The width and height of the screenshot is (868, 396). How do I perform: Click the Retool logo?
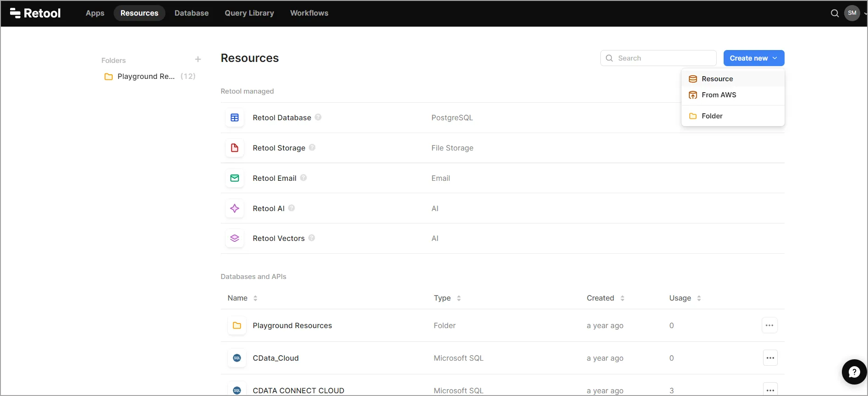(35, 13)
